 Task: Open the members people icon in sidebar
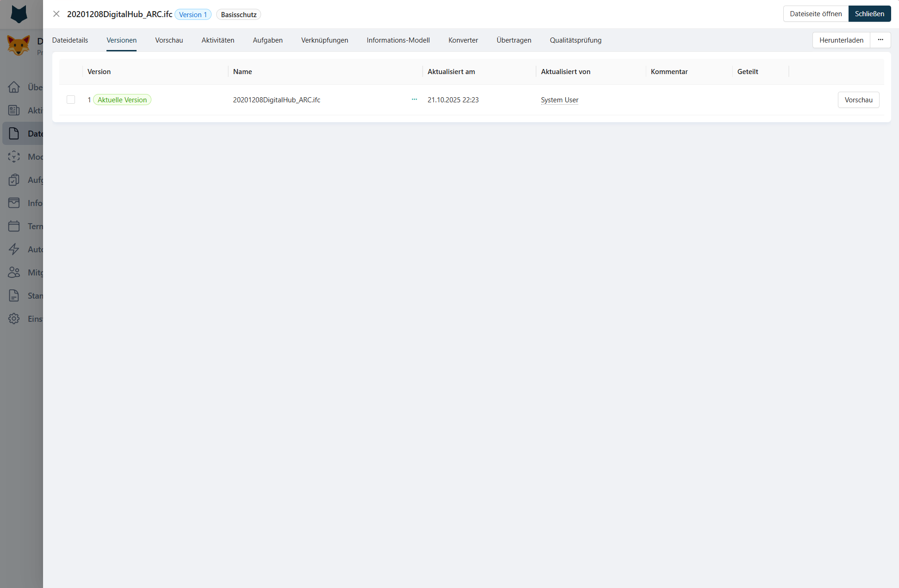(x=14, y=272)
